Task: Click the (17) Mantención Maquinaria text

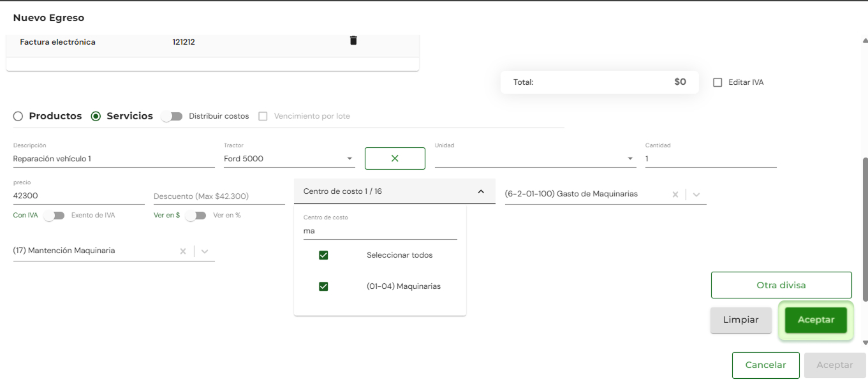Action: 64,251
